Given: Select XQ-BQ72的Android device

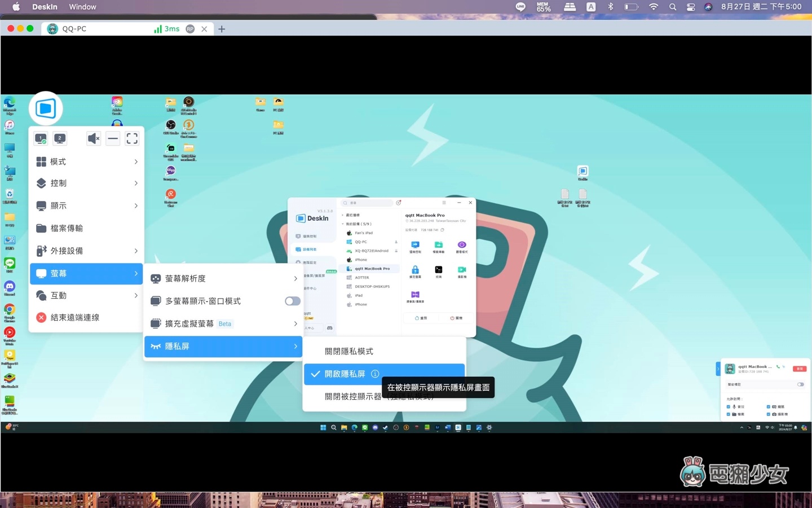Looking at the screenshot, I should (x=370, y=251).
